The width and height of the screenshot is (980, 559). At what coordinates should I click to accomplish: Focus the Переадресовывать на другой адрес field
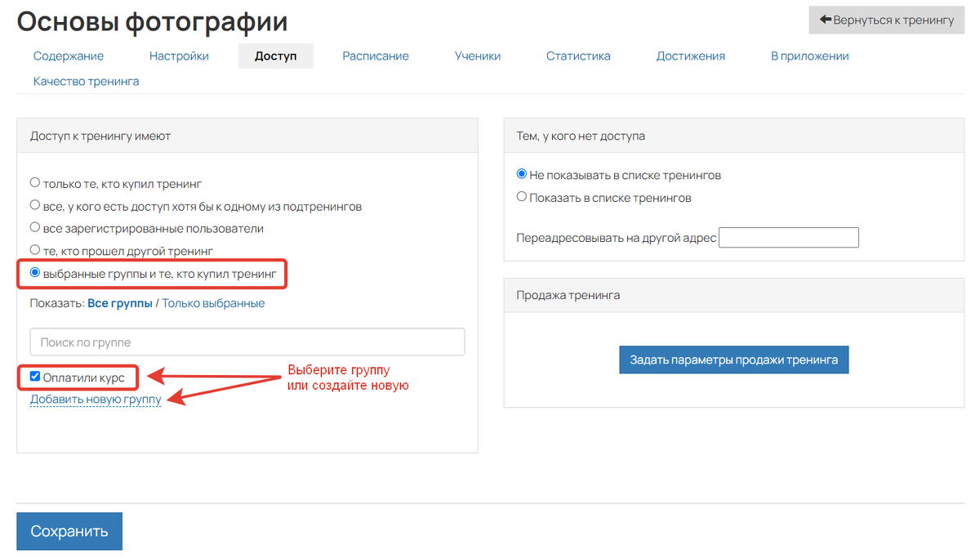tap(789, 238)
